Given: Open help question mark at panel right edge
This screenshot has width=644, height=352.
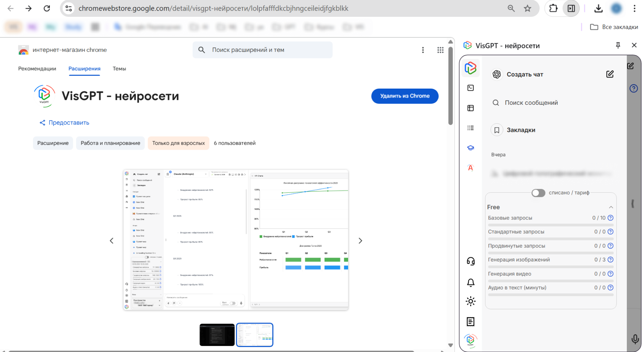Looking at the screenshot, I should [633, 89].
